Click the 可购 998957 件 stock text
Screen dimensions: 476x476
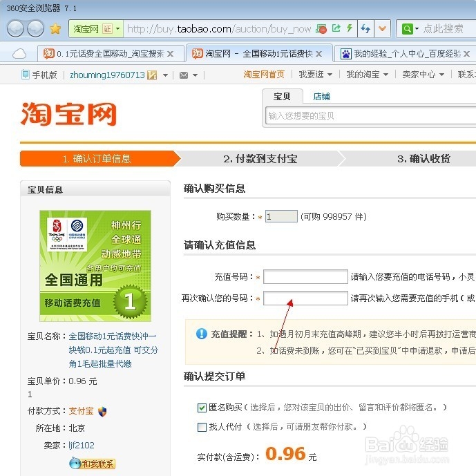pos(333,216)
